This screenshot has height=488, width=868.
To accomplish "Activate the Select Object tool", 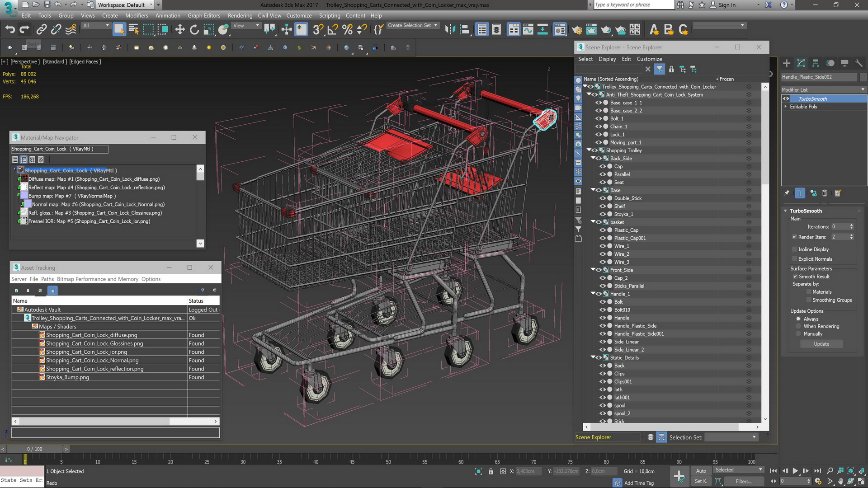I will point(119,30).
